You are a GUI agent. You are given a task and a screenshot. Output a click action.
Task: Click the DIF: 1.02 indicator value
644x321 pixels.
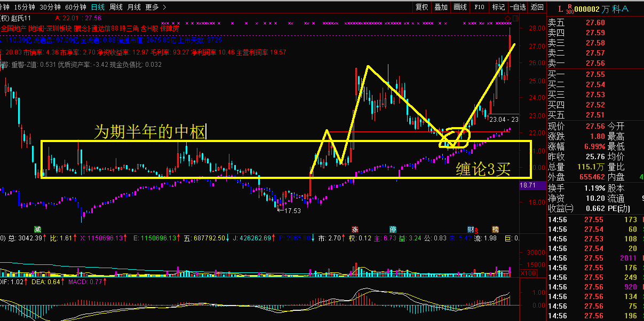tap(11, 281)
